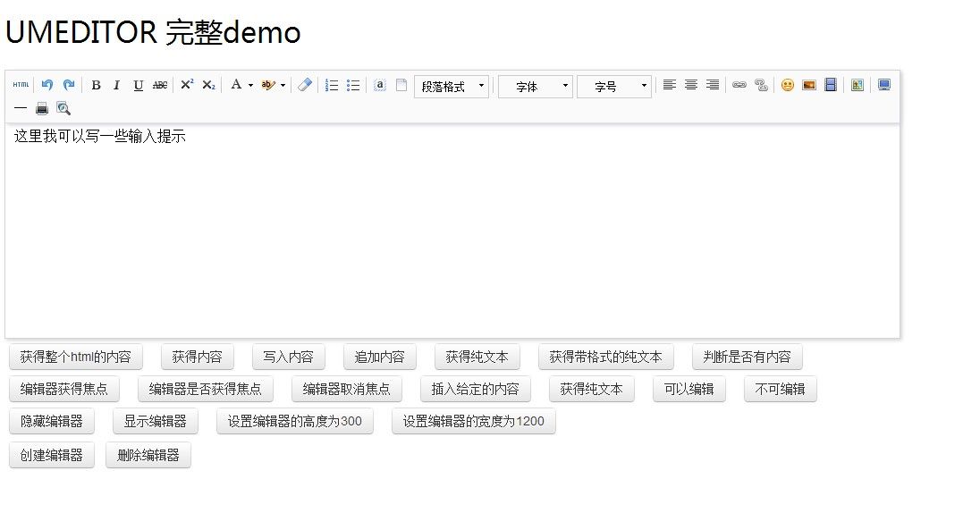980x513 pixels.
Task: Open the 字体 font family dropdown
Action: [535, 86]
